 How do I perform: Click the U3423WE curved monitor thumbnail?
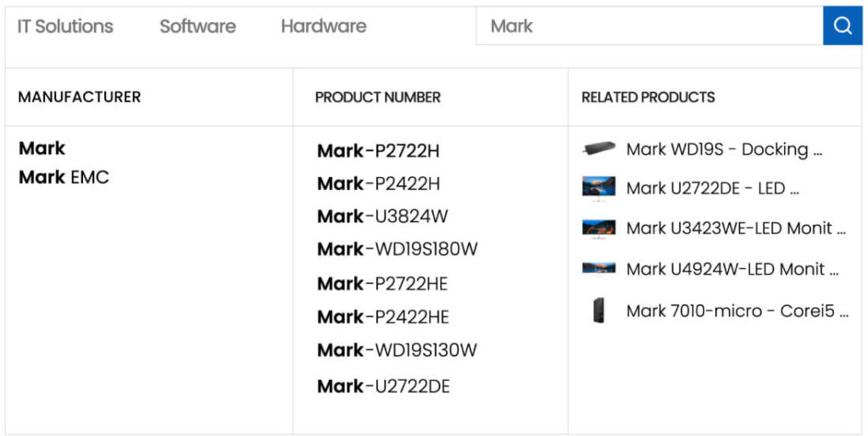[598, 228]
